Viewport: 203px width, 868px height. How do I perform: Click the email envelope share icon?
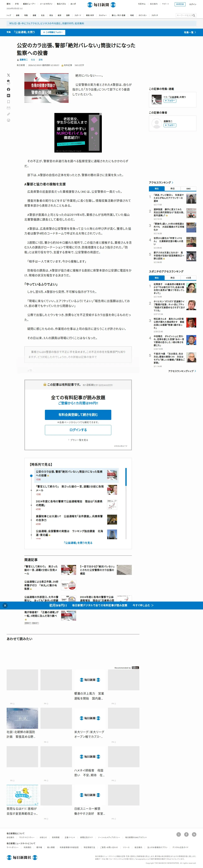8,108
